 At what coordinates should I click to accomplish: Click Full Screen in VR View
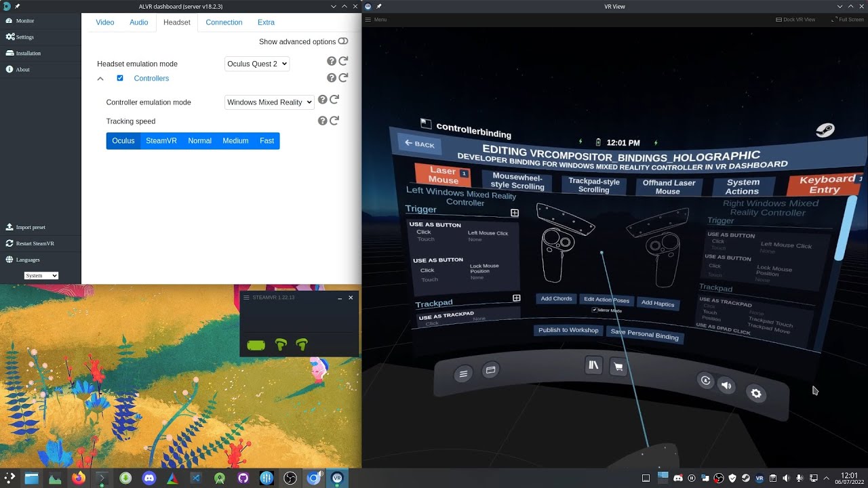848,20
